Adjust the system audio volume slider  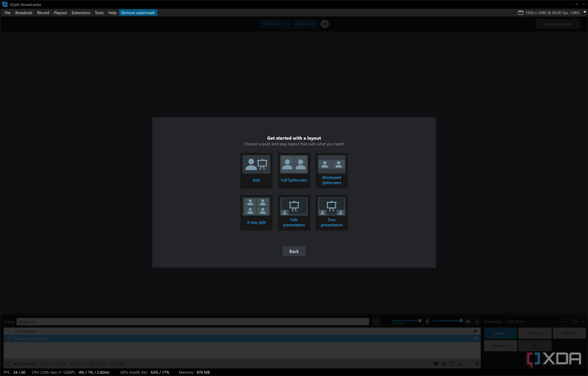coord(448,321)
